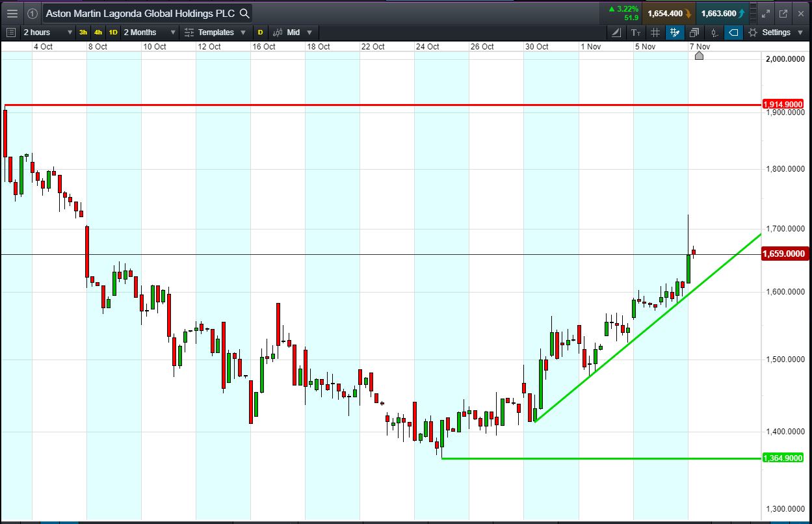
Task: Toggle the chart grid lines
Action: (x=655, y=32)
